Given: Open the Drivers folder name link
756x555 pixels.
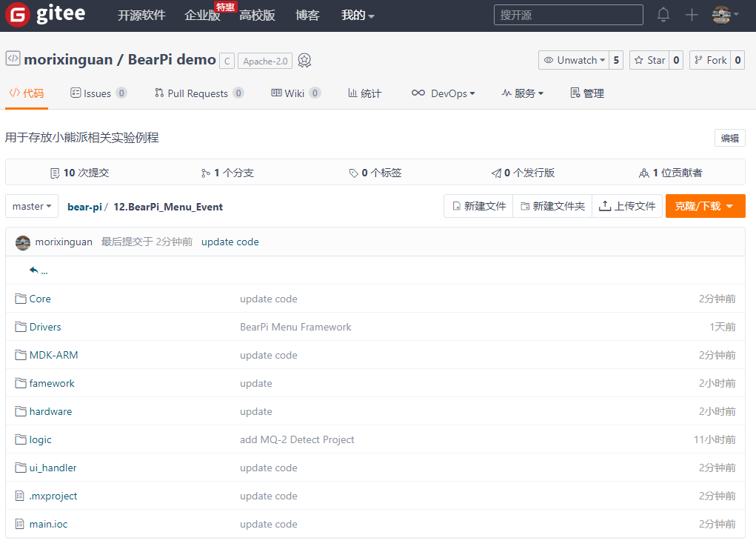Looking at the screenshot, I should pyautogui.click(x=45, y=328).
